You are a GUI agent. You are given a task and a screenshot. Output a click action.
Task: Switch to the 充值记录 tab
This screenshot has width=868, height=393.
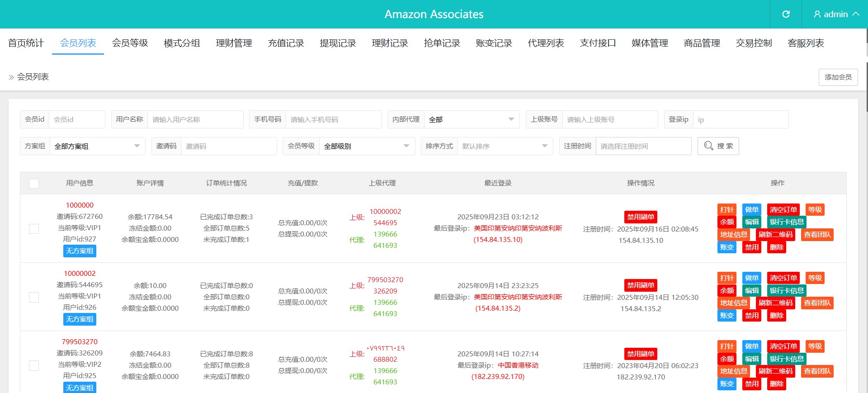[x=286, y=43]
